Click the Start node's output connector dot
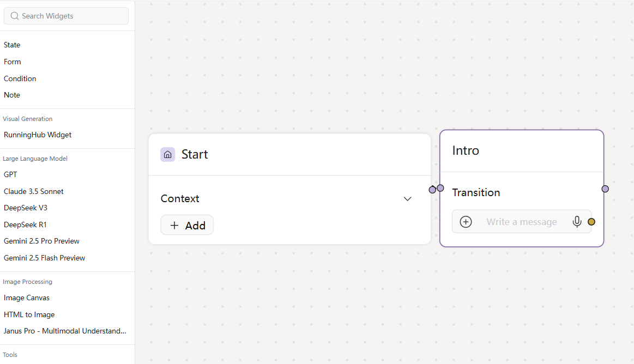This screenshot has width=634, height=364. pyautogui.click(x=432, y=190)
